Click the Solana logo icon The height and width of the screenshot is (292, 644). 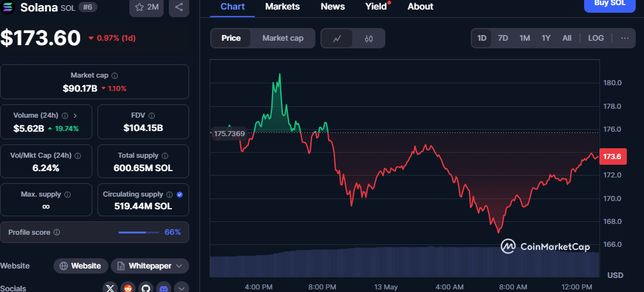coord(8,7)
